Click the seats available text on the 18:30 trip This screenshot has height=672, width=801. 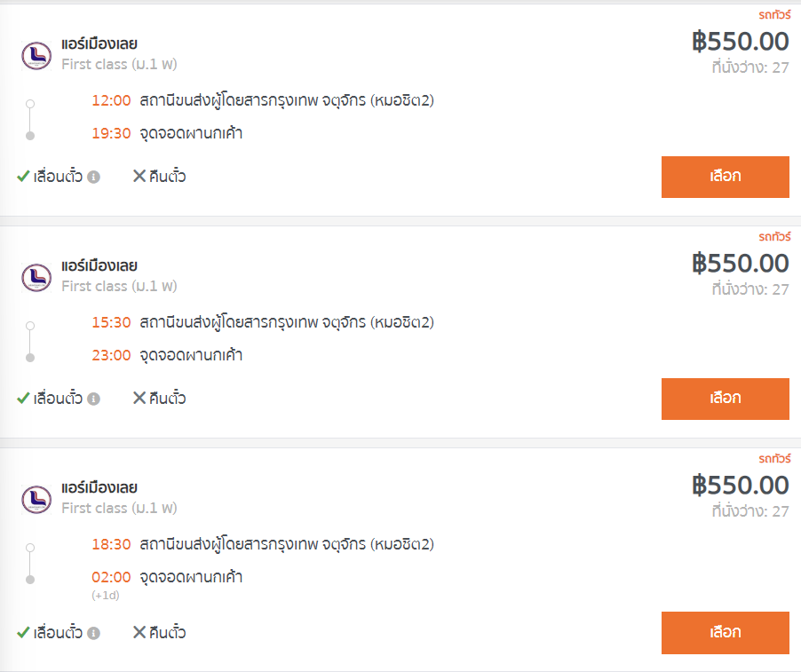[749, 511]
